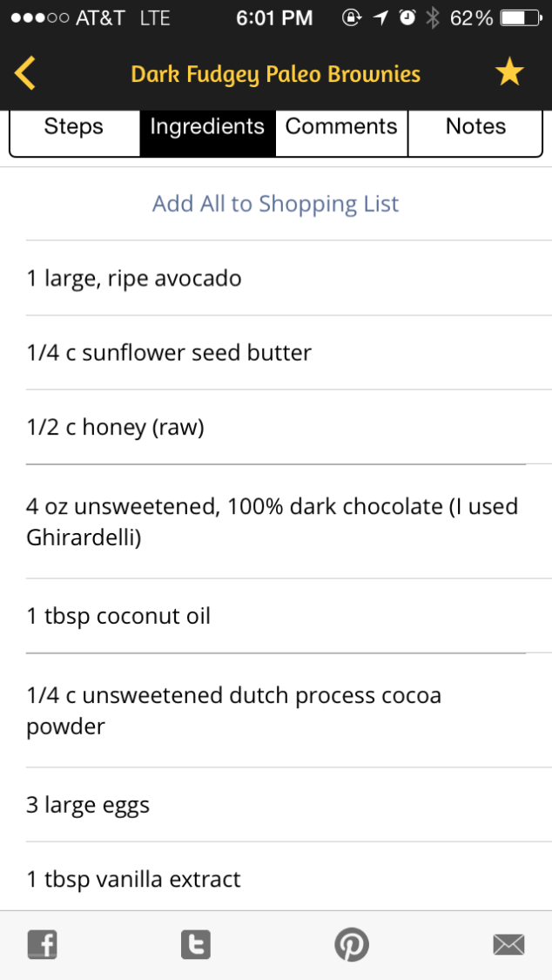552x980 pixels.
Task: Select the 3 large eggs ingredient
Action: click(x=276, y=805)
